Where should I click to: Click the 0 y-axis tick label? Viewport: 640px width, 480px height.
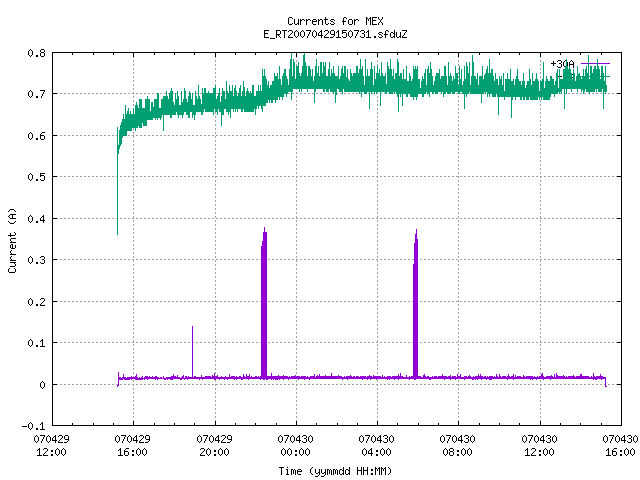coord(42,384)
